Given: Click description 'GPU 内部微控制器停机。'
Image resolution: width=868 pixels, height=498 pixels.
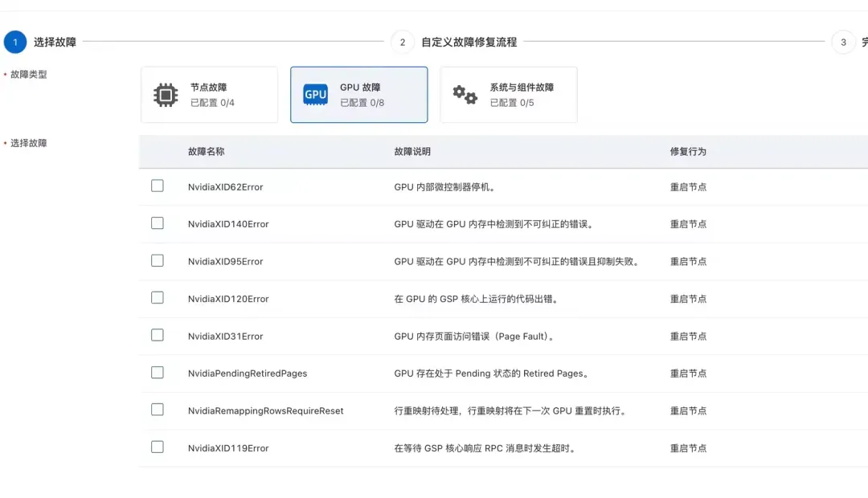Looking at the screenshot, I should [444, 187].
